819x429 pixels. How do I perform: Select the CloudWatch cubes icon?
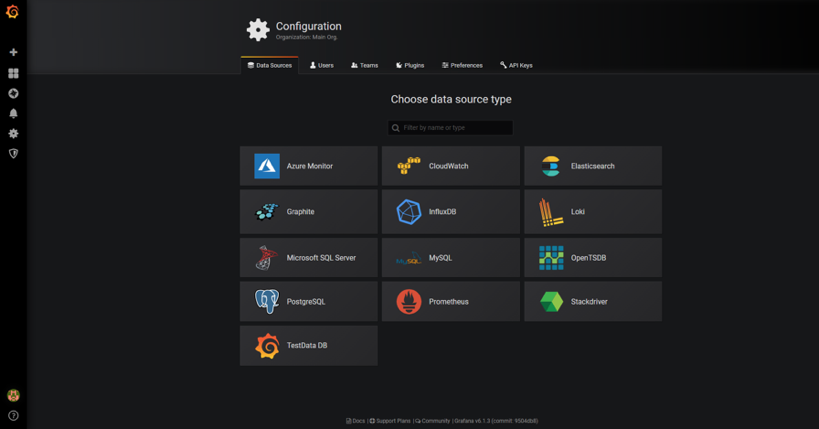point(408,166)
